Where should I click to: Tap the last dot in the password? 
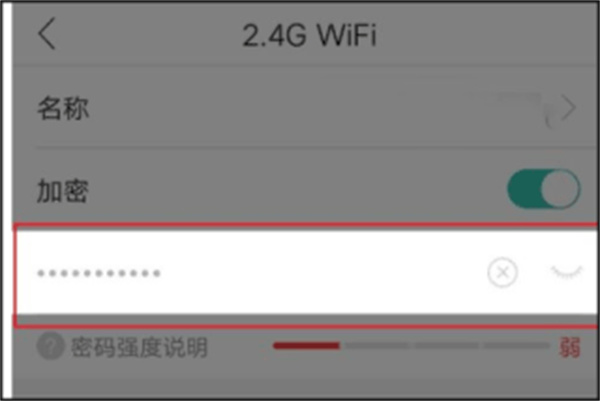point(157,273)
